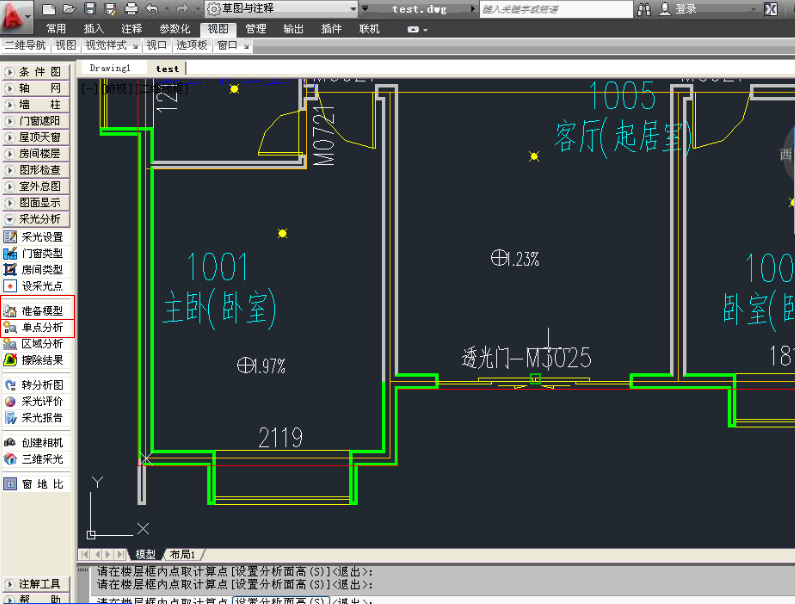Open the 采光报告 daylighting report
Viewport: 795px width, 604px height.
(x=41, y=417)
